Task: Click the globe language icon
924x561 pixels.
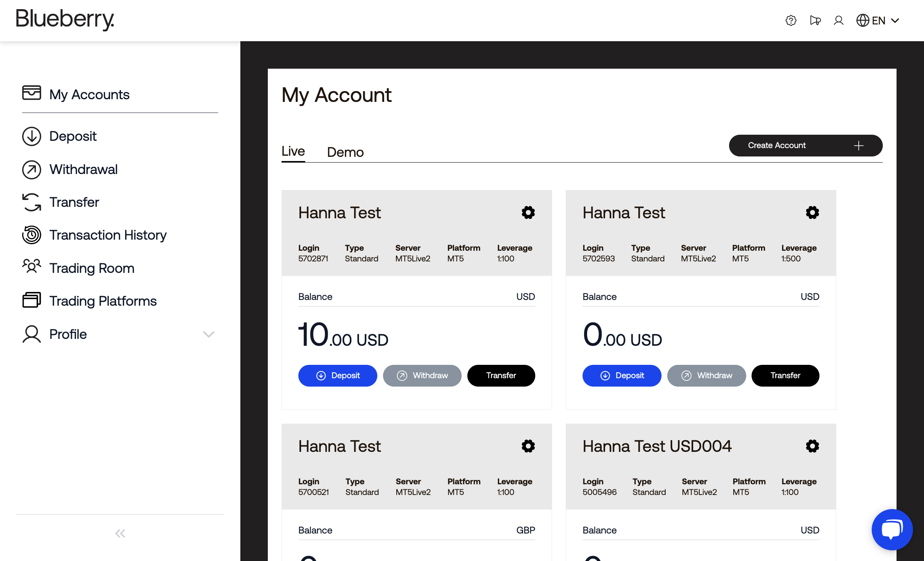Action: coord(863,20)
